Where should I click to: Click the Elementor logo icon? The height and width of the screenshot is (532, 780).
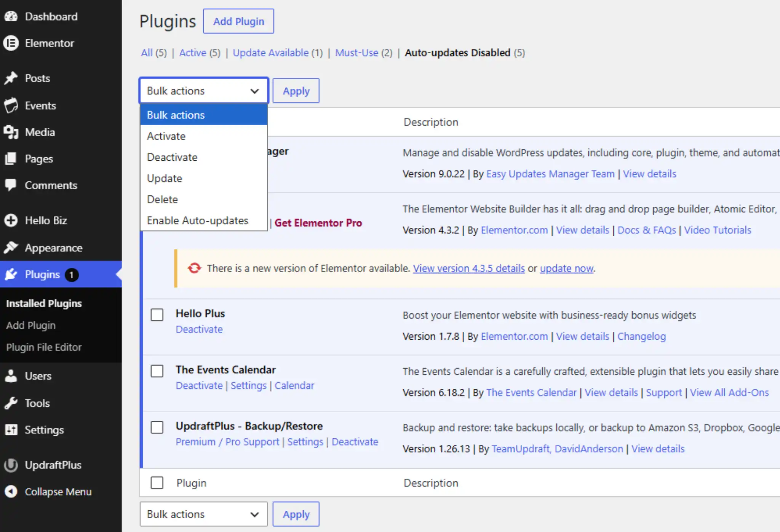[x=11, y=43]
